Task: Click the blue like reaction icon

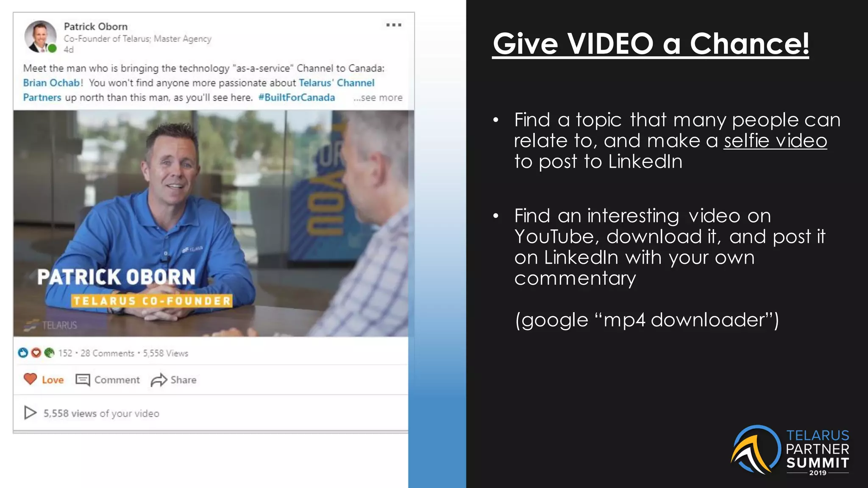Action: (23, 352)
